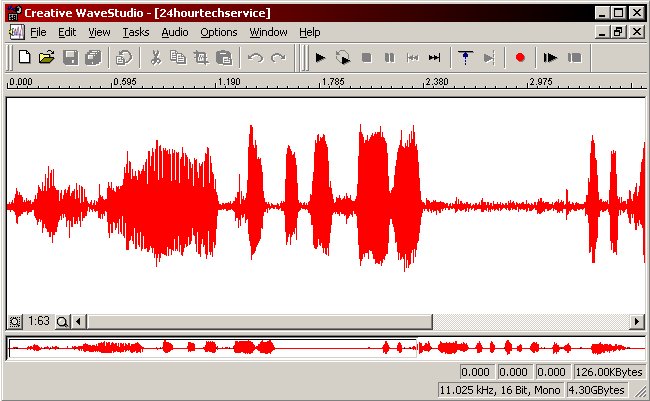This screenshot has height=401, width=650.
Task: Open the Options menu
Action: 218,32
